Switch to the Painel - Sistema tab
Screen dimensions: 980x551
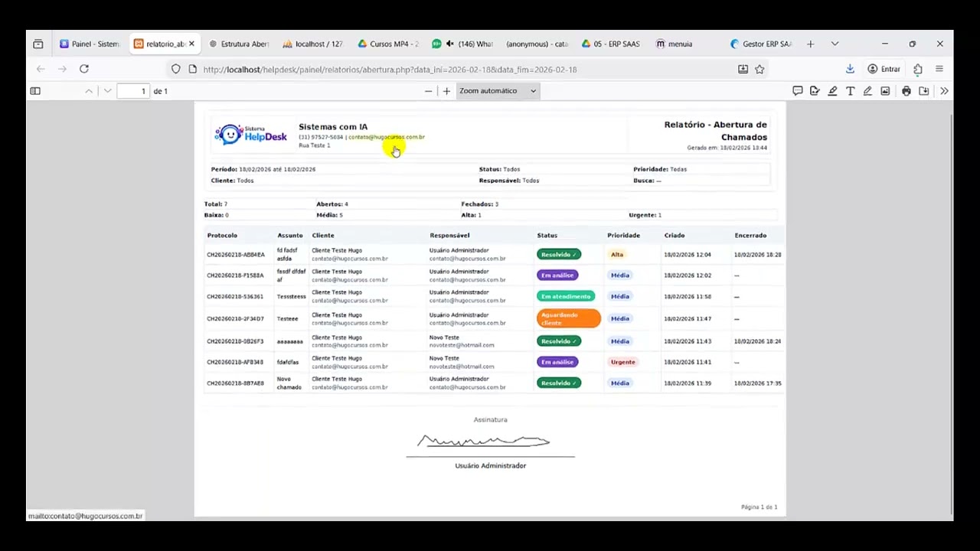[90, 44]
